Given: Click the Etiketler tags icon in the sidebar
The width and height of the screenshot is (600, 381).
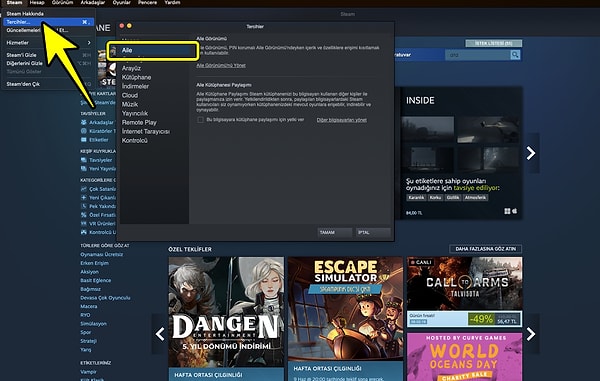Looking at the screenshot, I should pyautogui.click(x=83, y=140).
